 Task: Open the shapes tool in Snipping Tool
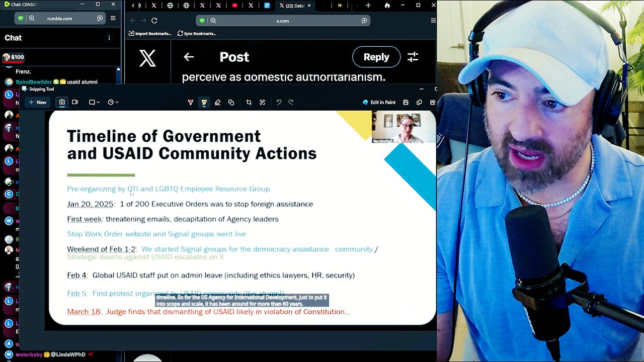pyautogui.click(x=231, y=102)
